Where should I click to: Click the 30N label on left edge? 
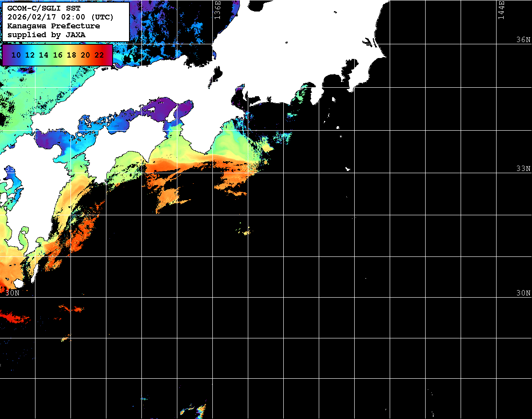pos(12,293)
